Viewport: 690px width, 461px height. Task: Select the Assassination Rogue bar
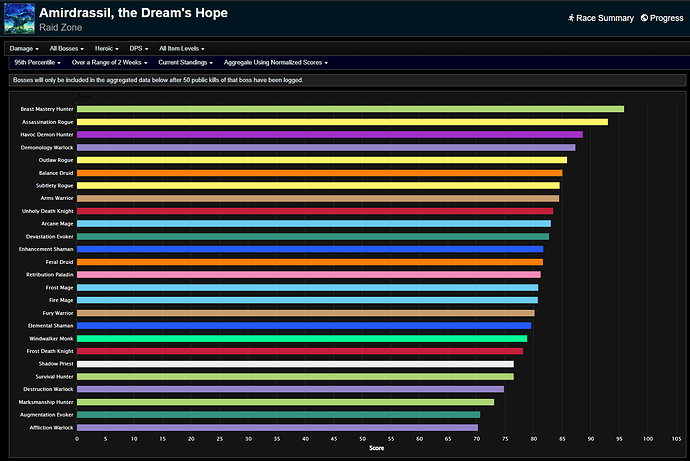point(342,122)
